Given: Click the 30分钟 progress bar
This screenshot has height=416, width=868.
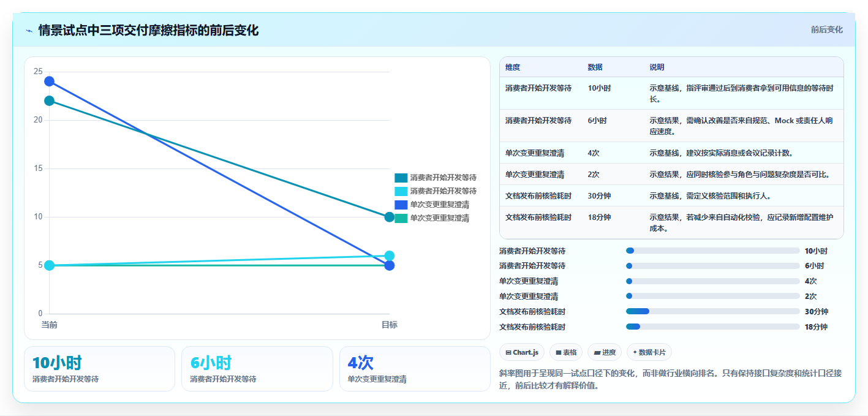Looking at the screenshot, I should (x=713, y=311).
